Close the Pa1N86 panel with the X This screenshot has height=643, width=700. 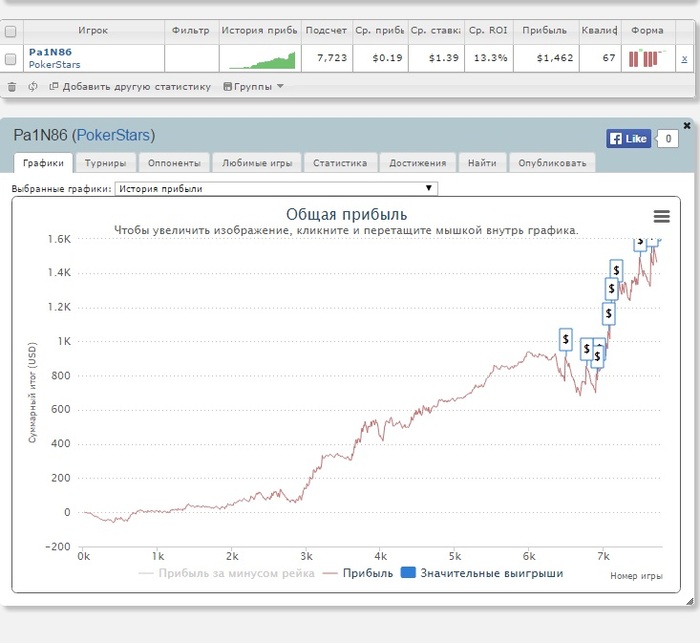tap(687, 125)
